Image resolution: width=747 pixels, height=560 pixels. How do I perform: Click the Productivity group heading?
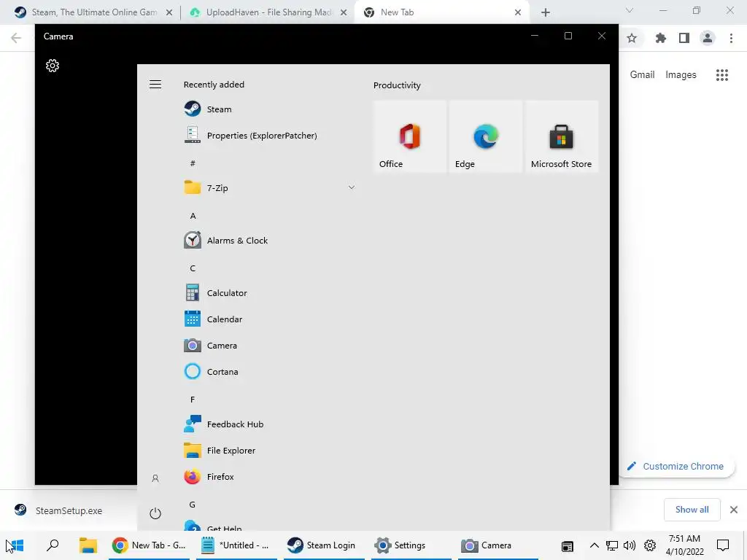pos(397,85)
